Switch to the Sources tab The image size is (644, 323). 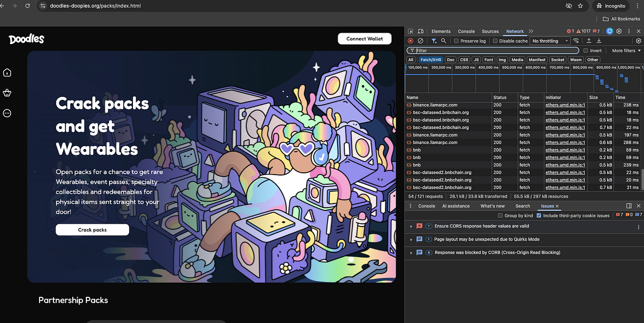tap(490, 31)
